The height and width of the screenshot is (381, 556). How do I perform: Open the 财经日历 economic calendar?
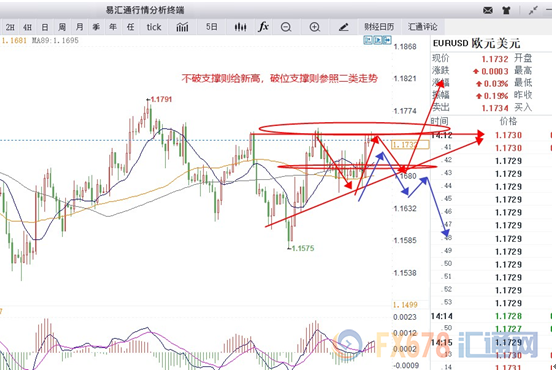[x=379, y=27]
